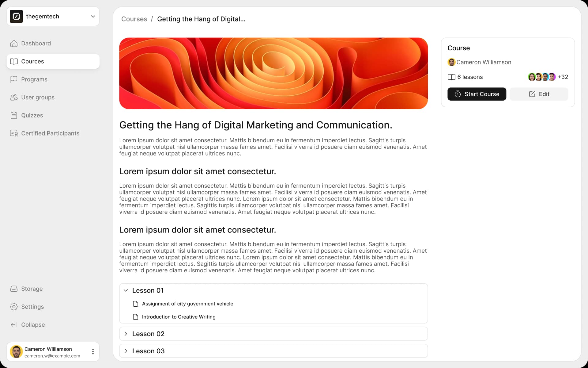Collapse the Lesson 01 section
588x368 pixels.
click(126, 290)
